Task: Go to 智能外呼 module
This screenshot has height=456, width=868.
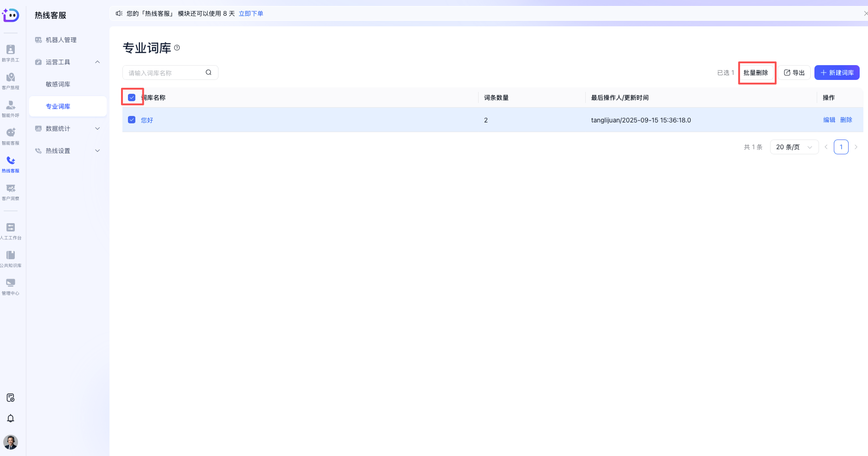Action: point(11,108)
